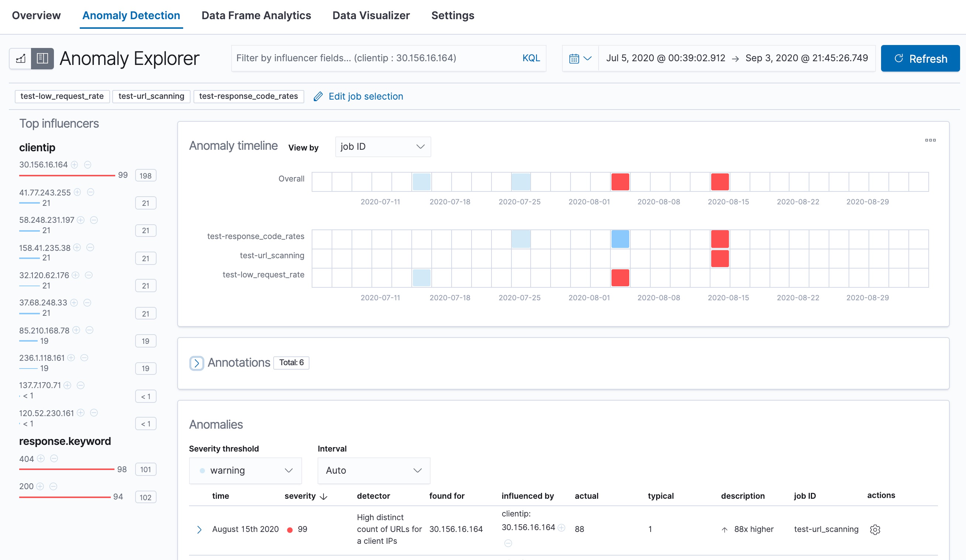Viewport: 966px width, 560px height.
Task: Exclude influencer 58.248.231.197 via minus icon
Action: click(93, 220)
